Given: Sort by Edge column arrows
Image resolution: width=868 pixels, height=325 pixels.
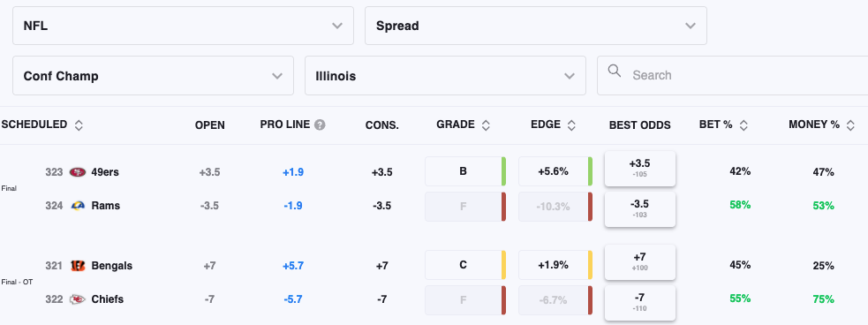Looking at the screenshot, I should [x=571, y=125].
